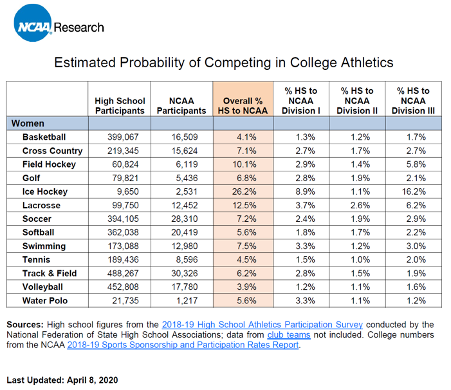Click the Basketball row label
This screenshot has height=390, width=451.
pos(44,137)
